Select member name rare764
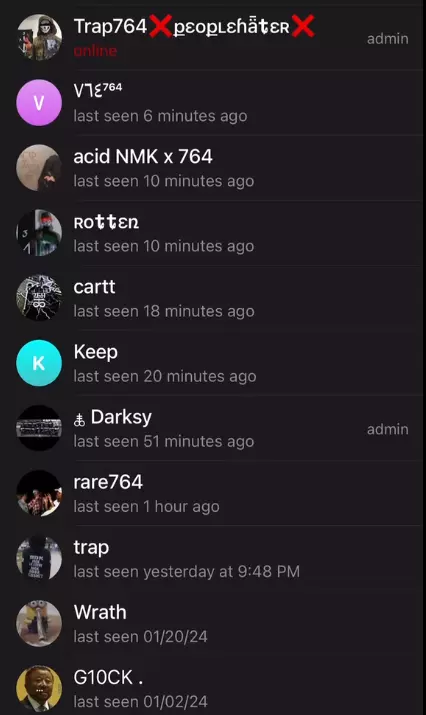Image resolution: width=426 pixels, height=715 pixels. 108,482
